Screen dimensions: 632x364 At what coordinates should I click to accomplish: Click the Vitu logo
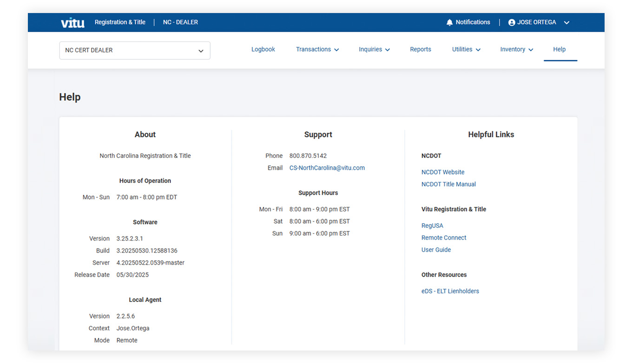coord(72,22)
